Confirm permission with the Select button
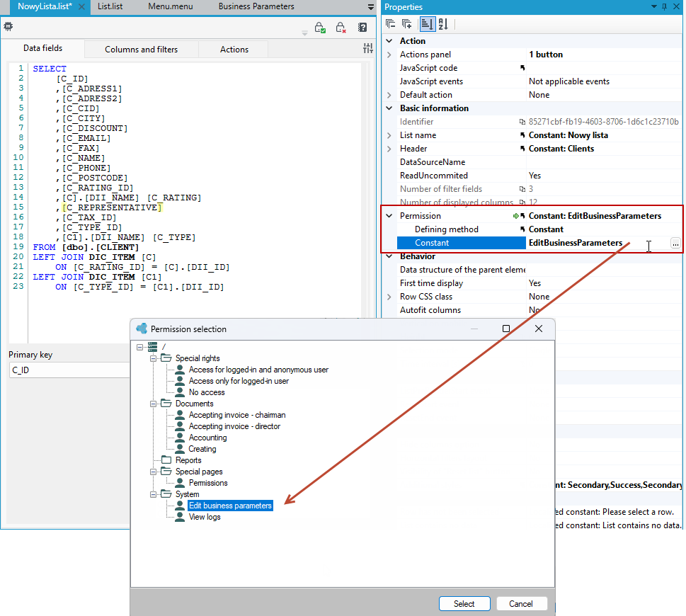 (464, 604)
